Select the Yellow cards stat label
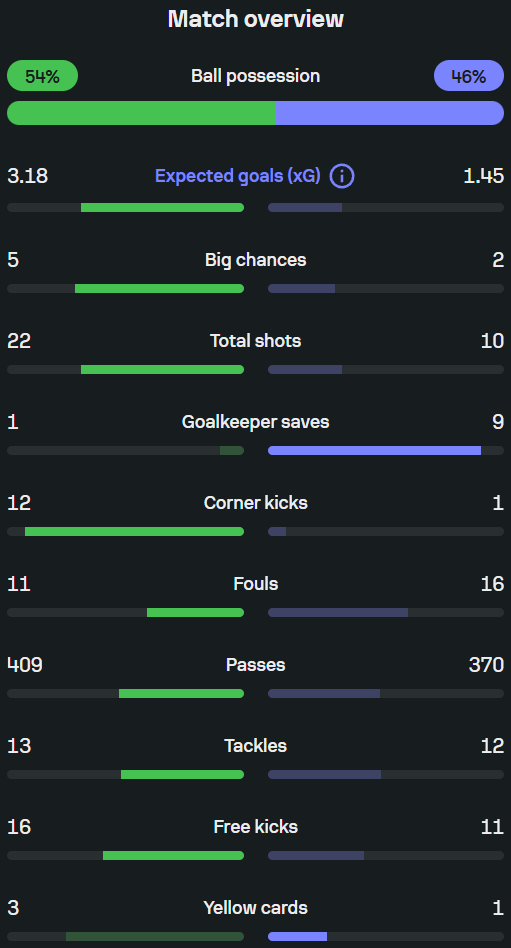Viewport: 511px width, 948px height. tap(255, 908)
